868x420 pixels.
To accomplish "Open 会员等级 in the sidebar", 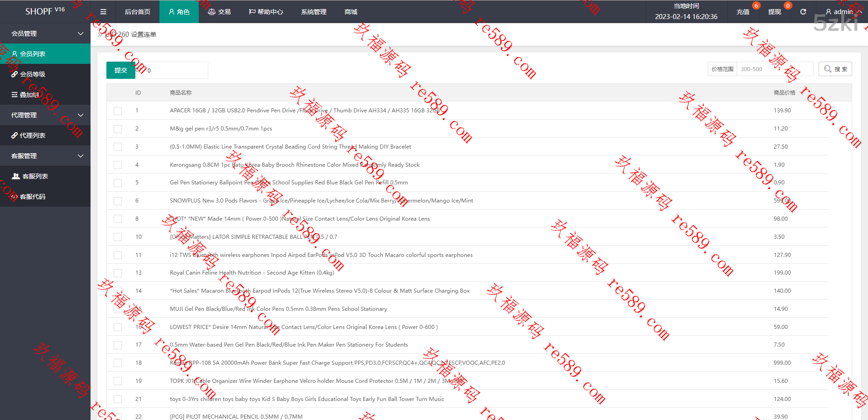I will point(33,74).
